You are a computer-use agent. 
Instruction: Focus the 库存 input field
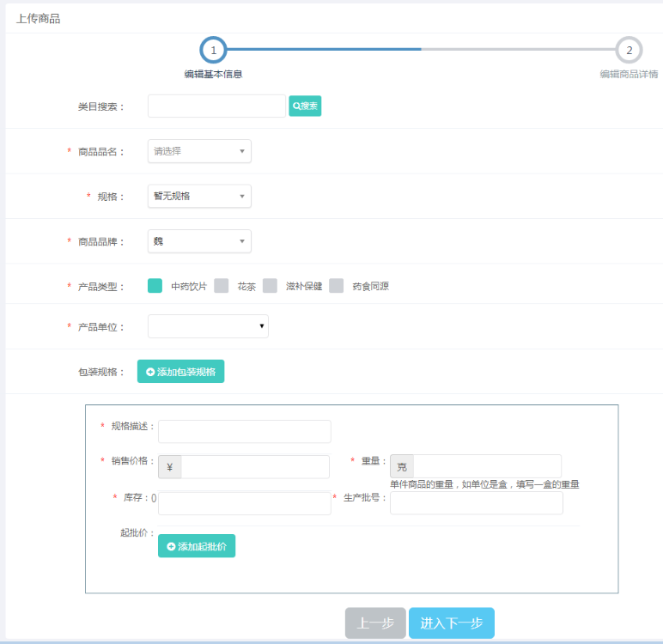245,503
